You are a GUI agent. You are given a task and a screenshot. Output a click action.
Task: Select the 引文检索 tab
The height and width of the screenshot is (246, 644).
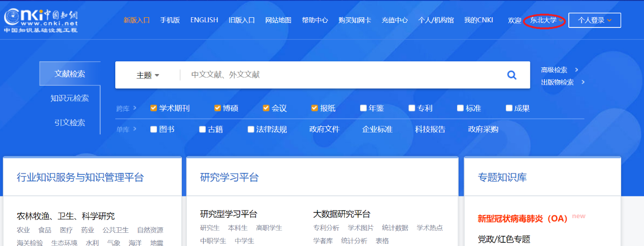70,122
